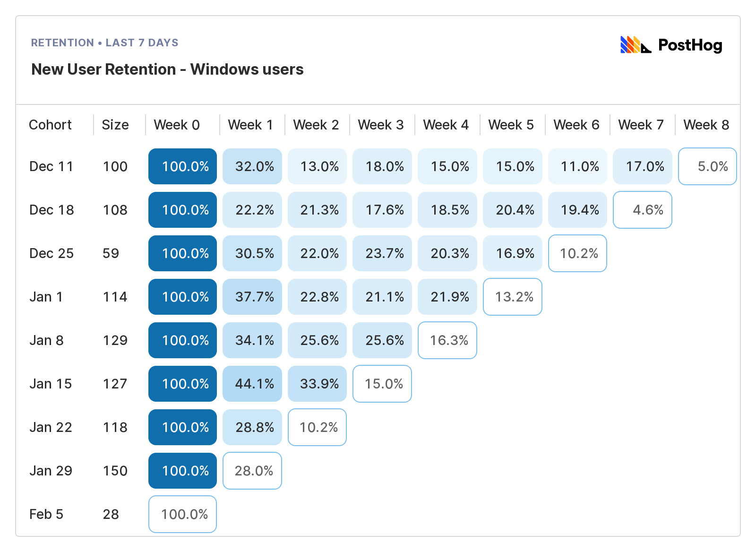Select the Feb 5 Week 0 100.0% cell

pyautogui.click(x=182, y=514)
